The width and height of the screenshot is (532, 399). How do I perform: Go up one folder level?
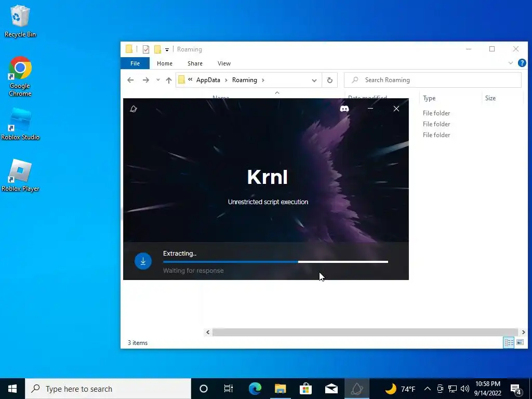[169, 80]
